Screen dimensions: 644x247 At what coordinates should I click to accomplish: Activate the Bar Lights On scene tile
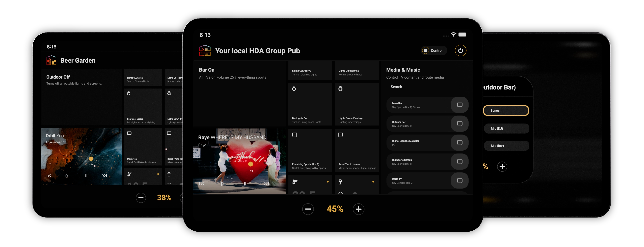point(310,104)
